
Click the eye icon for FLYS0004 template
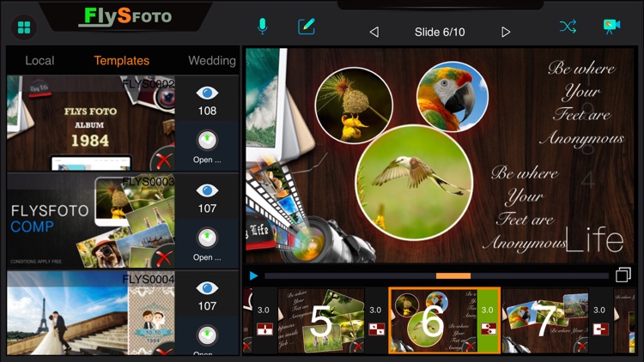(x=207, y=288)
